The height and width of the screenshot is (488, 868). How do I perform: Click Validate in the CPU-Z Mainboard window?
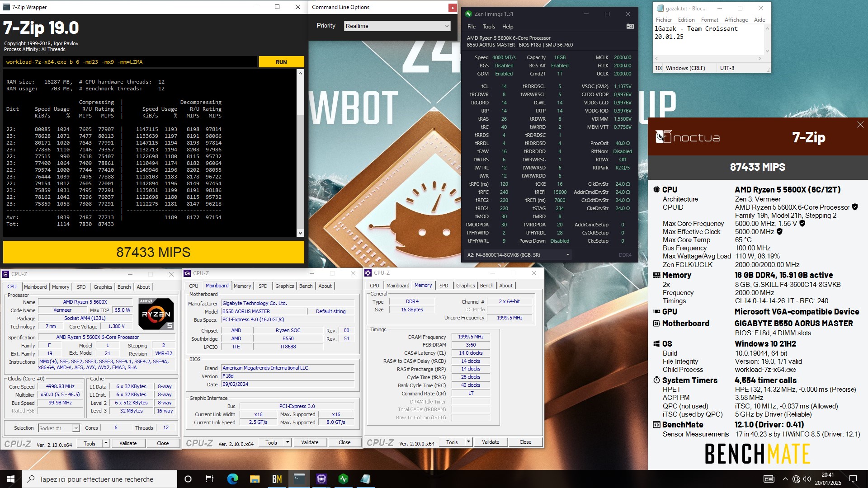pyautogui.click(x=310, y=442)
